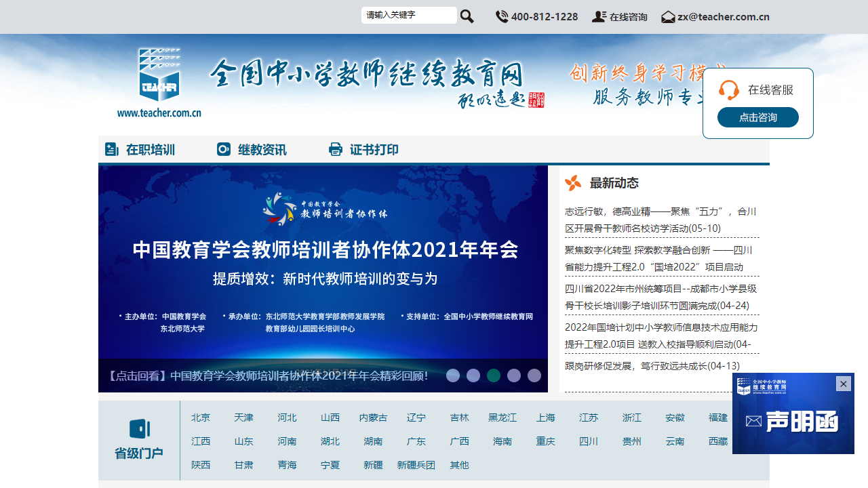Click inside the 请输入关键字 search field
Viewport: 868px width, 488px height.
tap(409, 15)
